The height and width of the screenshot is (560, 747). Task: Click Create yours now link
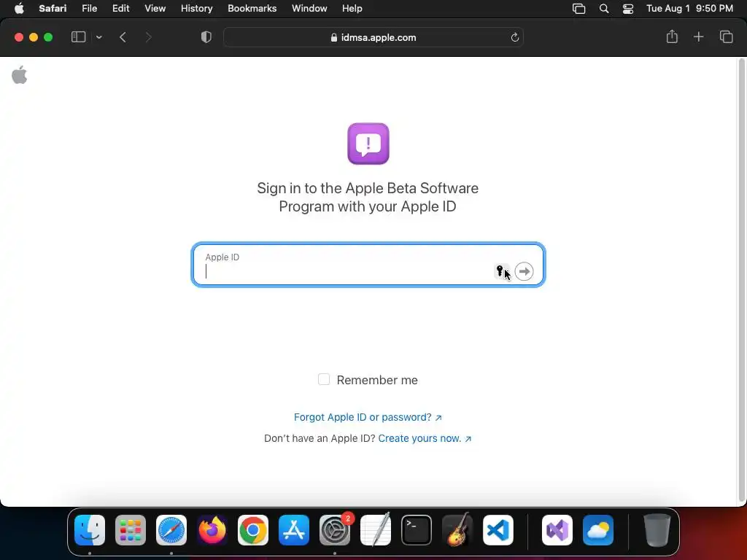click(425, 438)
